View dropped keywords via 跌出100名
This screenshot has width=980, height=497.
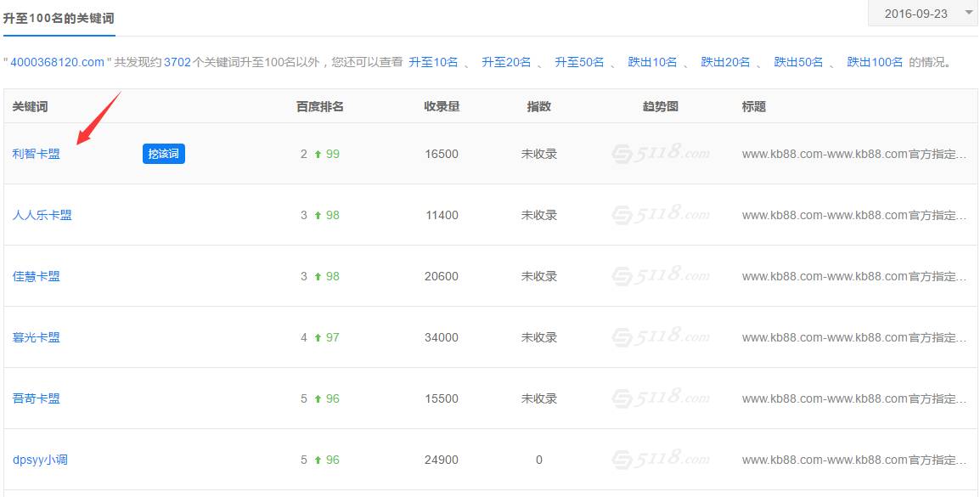pos(875,61)
